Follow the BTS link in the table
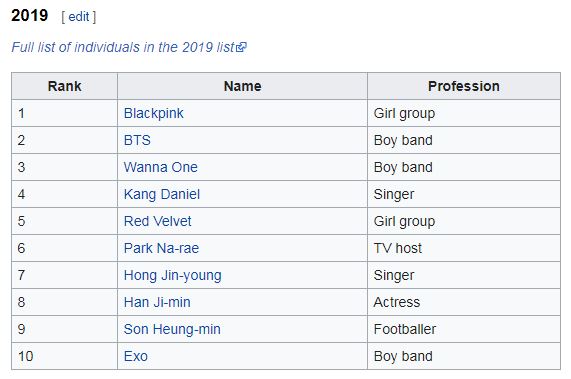Image resolution: width=571 pixels, height=379 pixels. click(x=137, y=140)
